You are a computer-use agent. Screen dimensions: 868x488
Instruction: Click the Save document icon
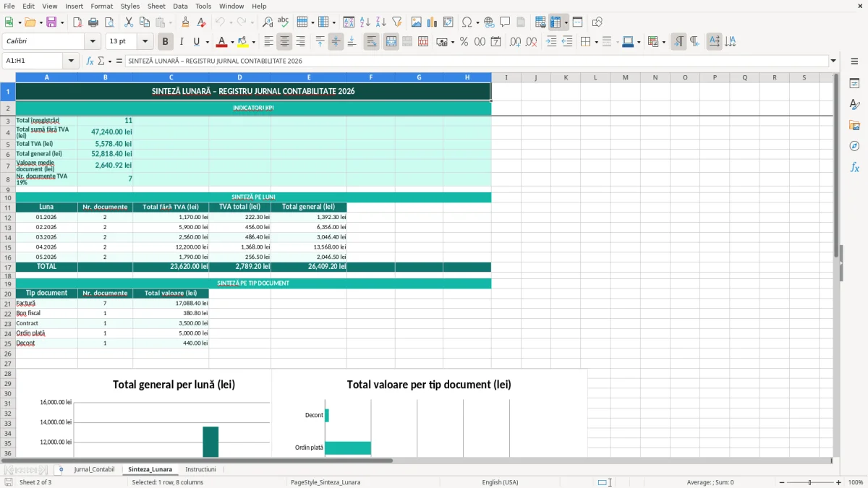coord(51,22)
